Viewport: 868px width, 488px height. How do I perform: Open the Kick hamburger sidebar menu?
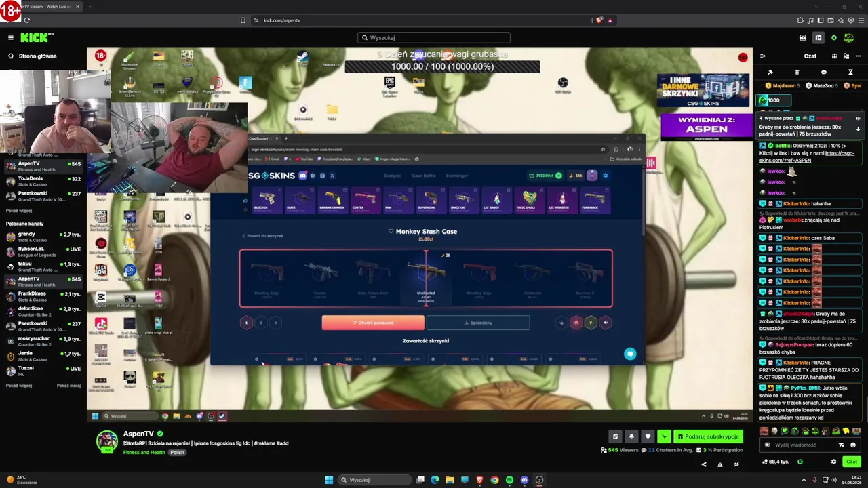(10, 38)
